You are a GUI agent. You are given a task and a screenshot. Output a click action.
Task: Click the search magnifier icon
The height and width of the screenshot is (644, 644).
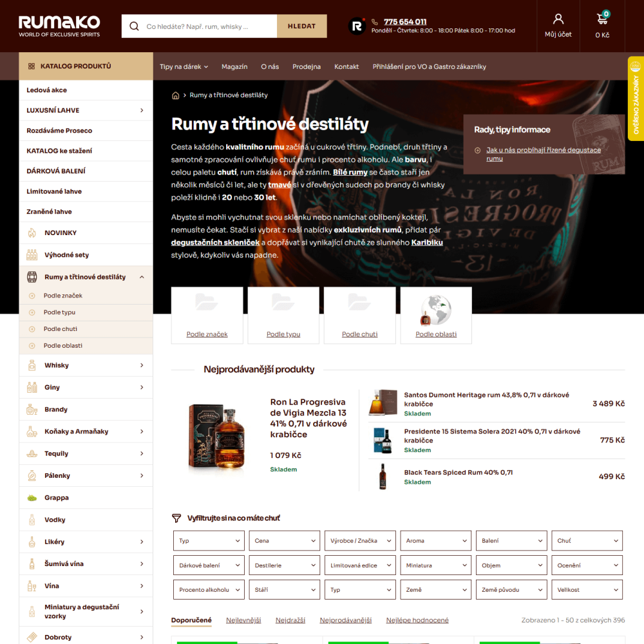pos(134,26)
